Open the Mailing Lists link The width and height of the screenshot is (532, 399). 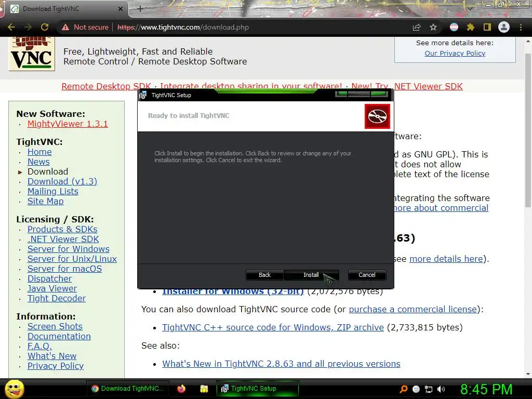coord(52,191)
